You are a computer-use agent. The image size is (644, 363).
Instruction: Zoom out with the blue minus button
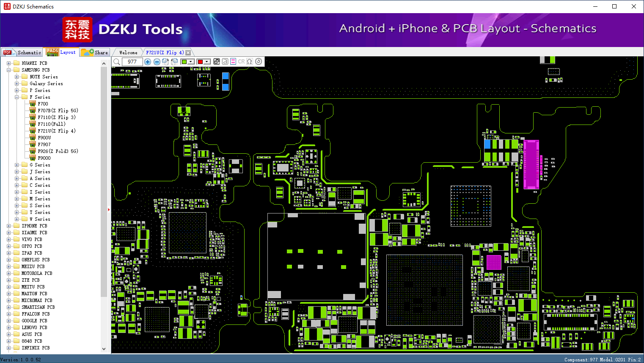tap(157, 62)
